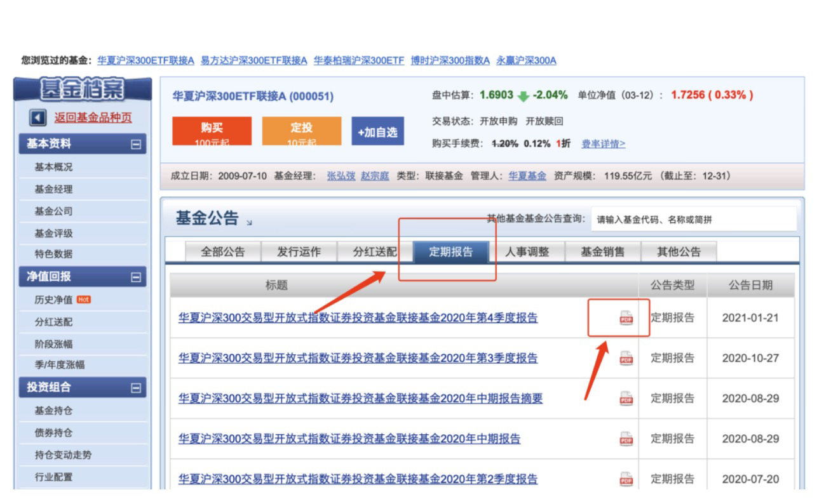Click the back arrow icon beside 返回基金品种页
Viewport: 817px width, 504px height.
pos(37,118)
